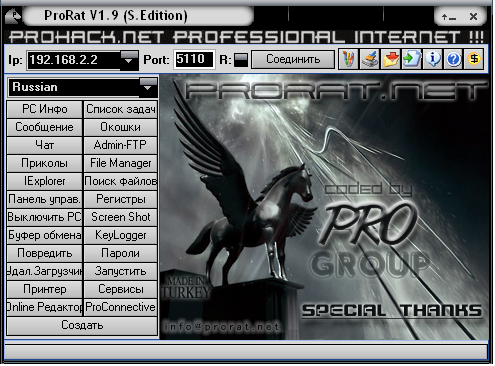Click the ProConnective button
495x366 pixels.
[120, 307]
